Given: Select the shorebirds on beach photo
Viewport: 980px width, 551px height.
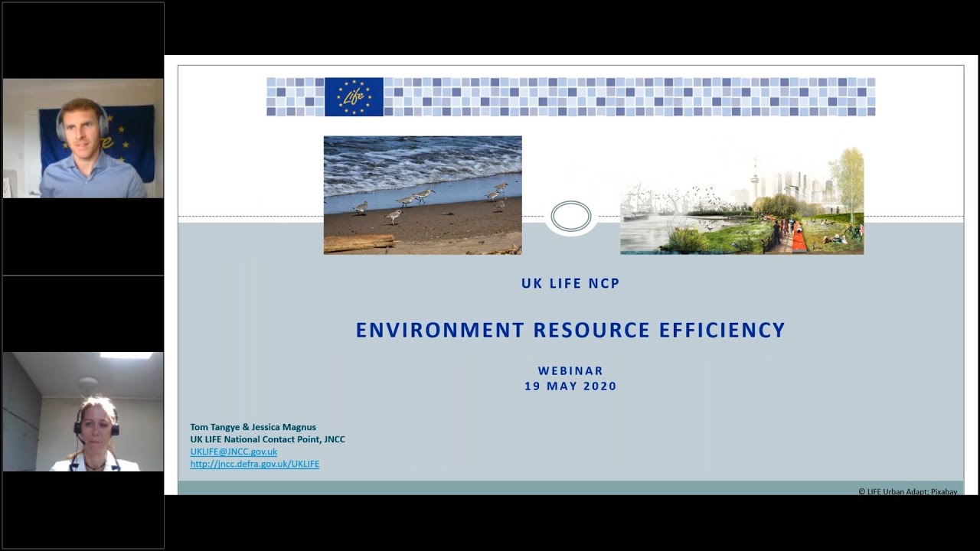Looking at the screenshot, I should tap(423, 195).
